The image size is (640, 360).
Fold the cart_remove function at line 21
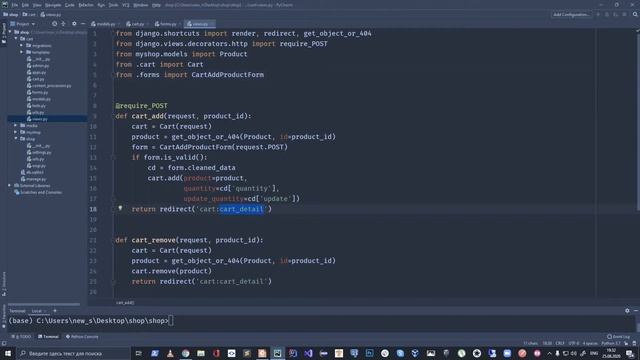[114, 240]
